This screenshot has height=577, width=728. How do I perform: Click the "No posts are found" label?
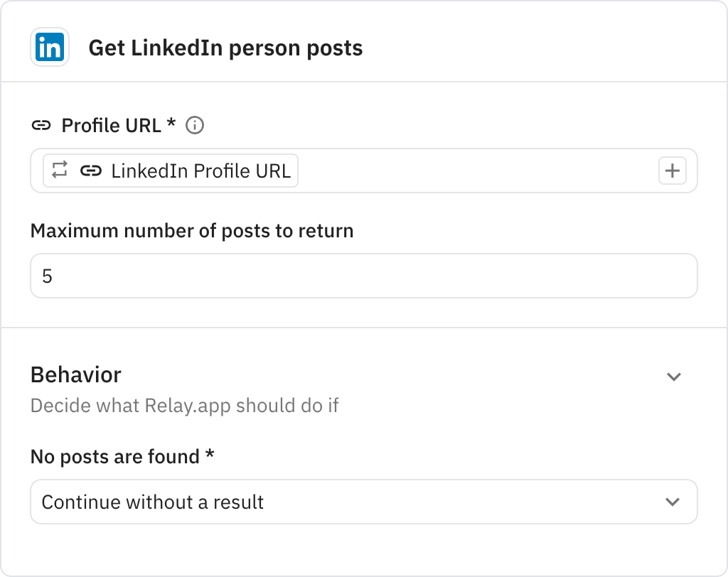tap(115, 457)
